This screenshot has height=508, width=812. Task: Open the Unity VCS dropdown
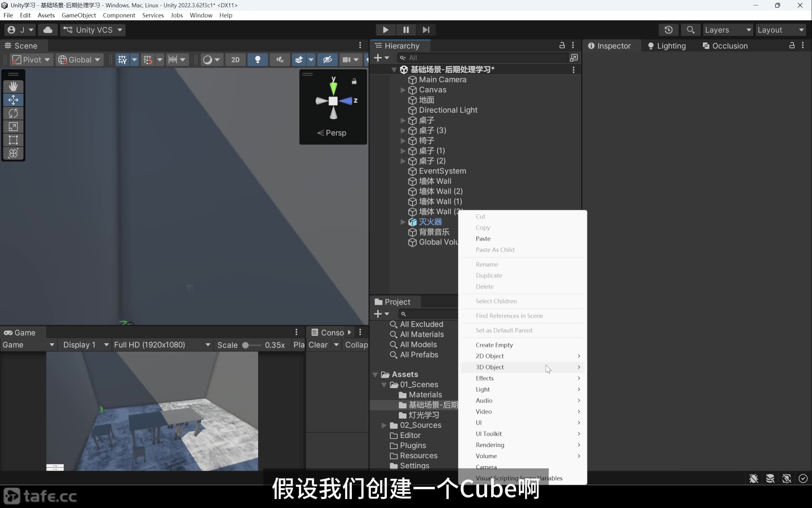[93, 30]
